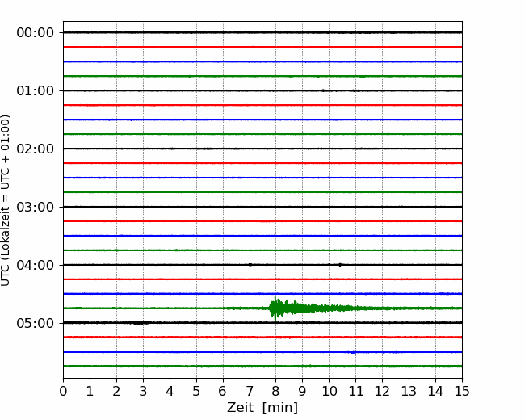
Task: Click the x-axis tick label 2
Action: click(x=116, y=391)
